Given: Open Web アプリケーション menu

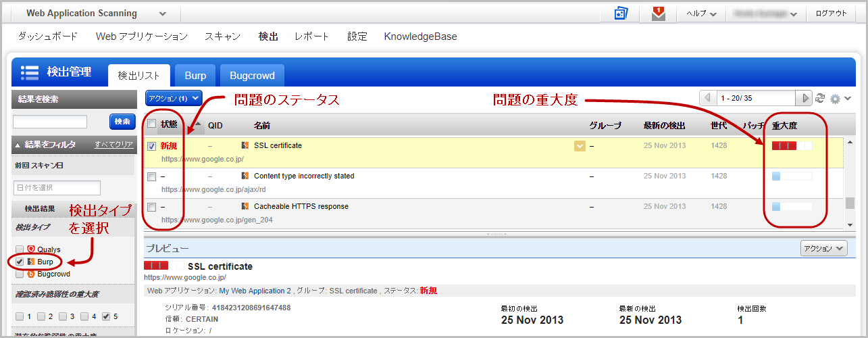Looking at the screenshot, I should tap(142, 37).
